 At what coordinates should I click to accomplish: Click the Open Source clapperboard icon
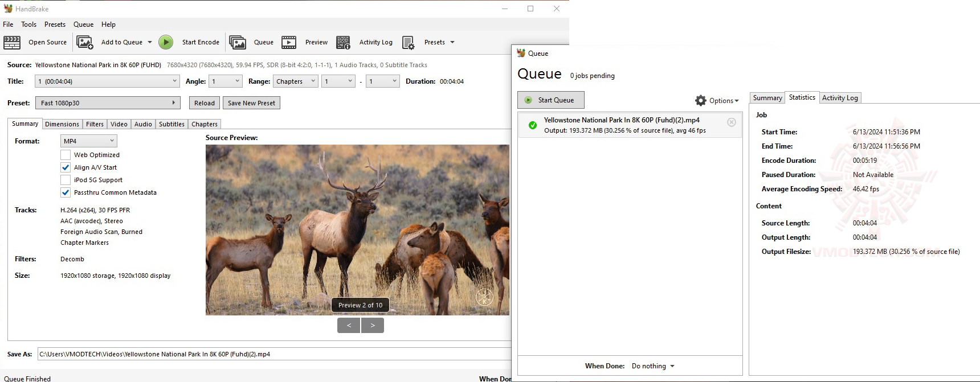tap(12, 42)
